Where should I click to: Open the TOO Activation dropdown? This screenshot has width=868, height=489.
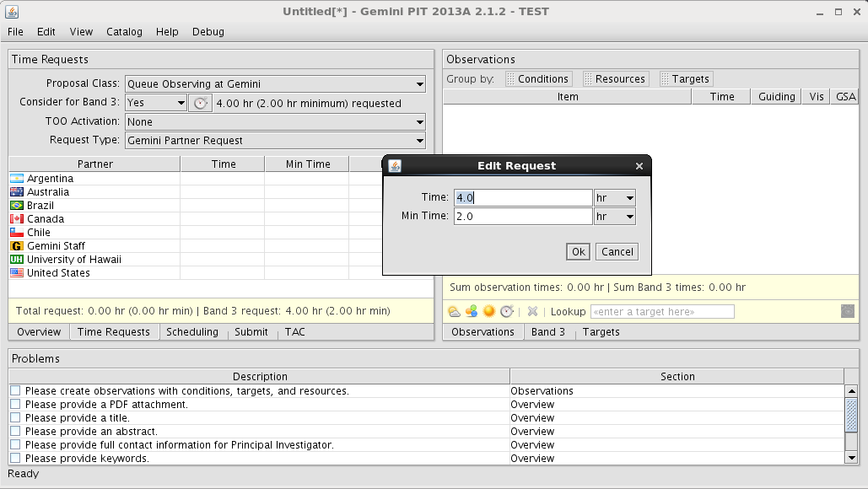[x=275, y=121]
